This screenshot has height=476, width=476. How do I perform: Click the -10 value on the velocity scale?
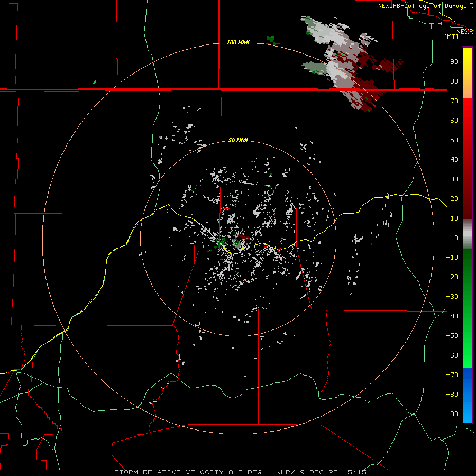(x=452, y=258)
